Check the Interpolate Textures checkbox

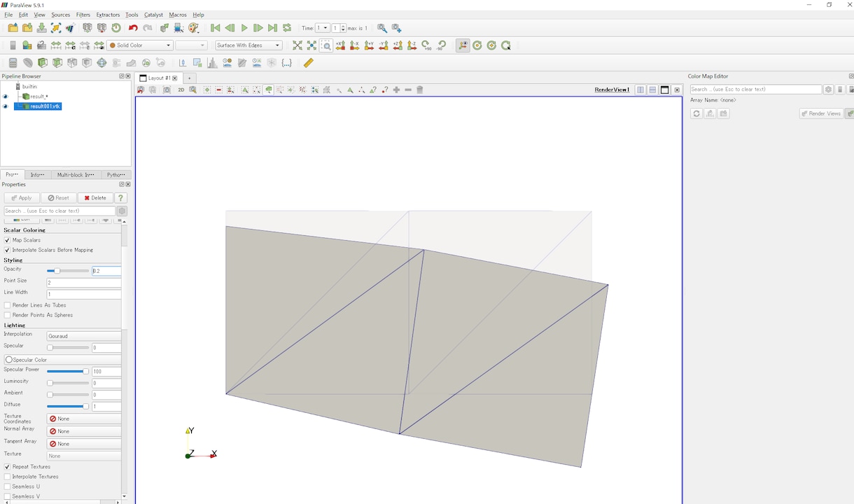7,477
